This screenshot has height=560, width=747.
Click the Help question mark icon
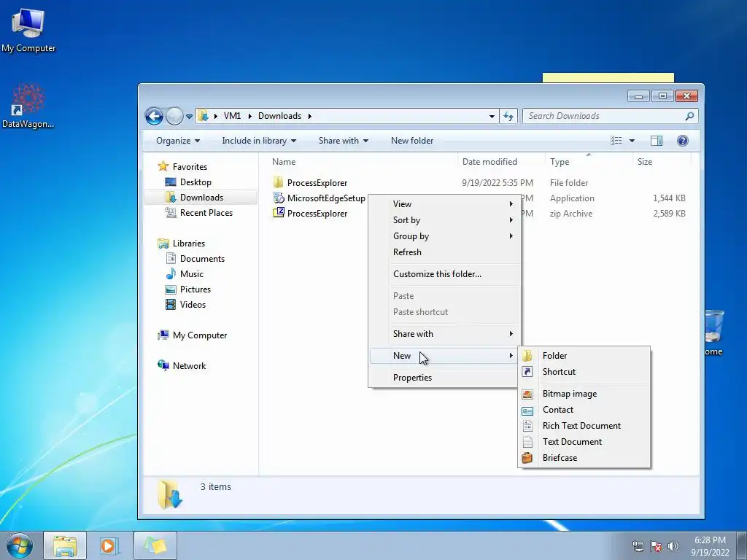pos(682,141)
